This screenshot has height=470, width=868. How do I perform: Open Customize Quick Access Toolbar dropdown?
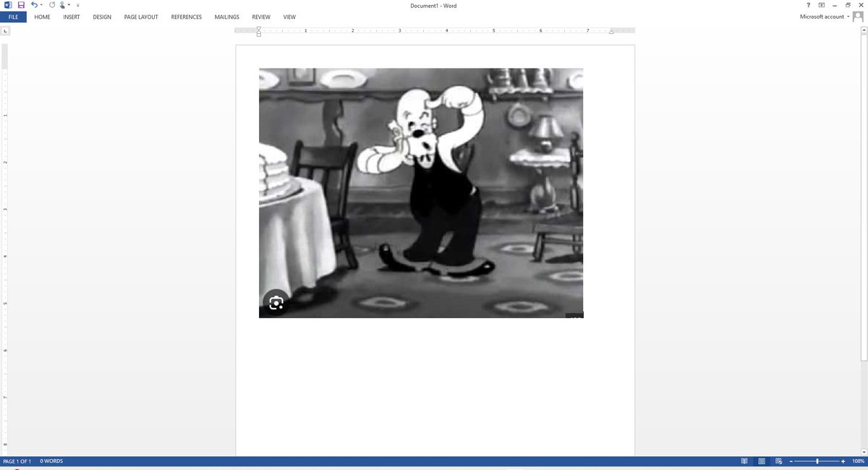click(77, 5)
